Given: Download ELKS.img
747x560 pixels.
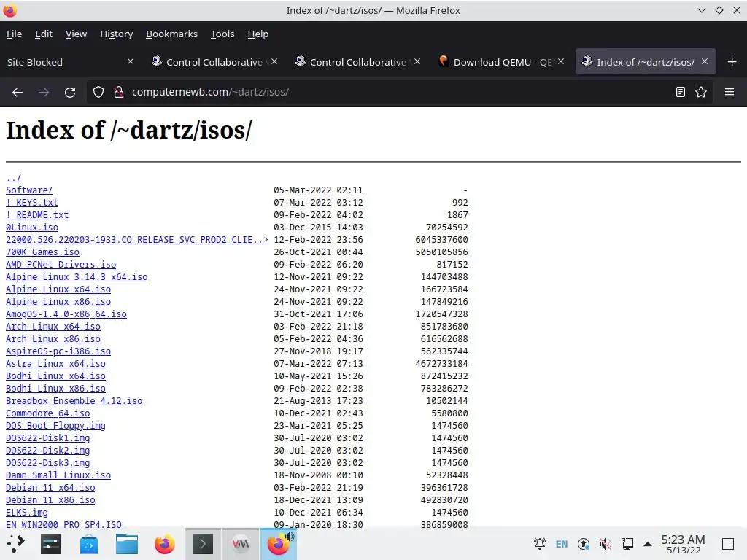Looking at the screenshot, I should click(27, 512).
